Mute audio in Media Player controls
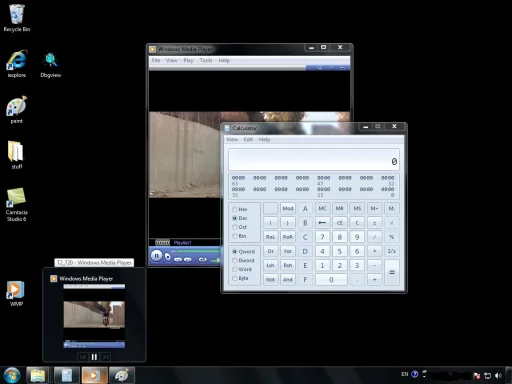Screen dimensions: 512x384 tap(202, 259)
